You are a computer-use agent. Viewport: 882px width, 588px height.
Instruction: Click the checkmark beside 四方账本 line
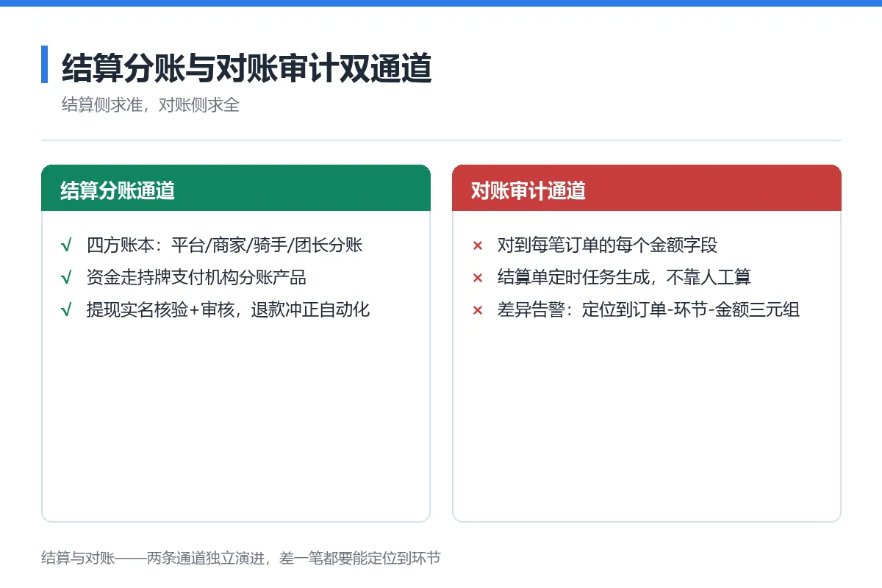[x=66, y=245]
